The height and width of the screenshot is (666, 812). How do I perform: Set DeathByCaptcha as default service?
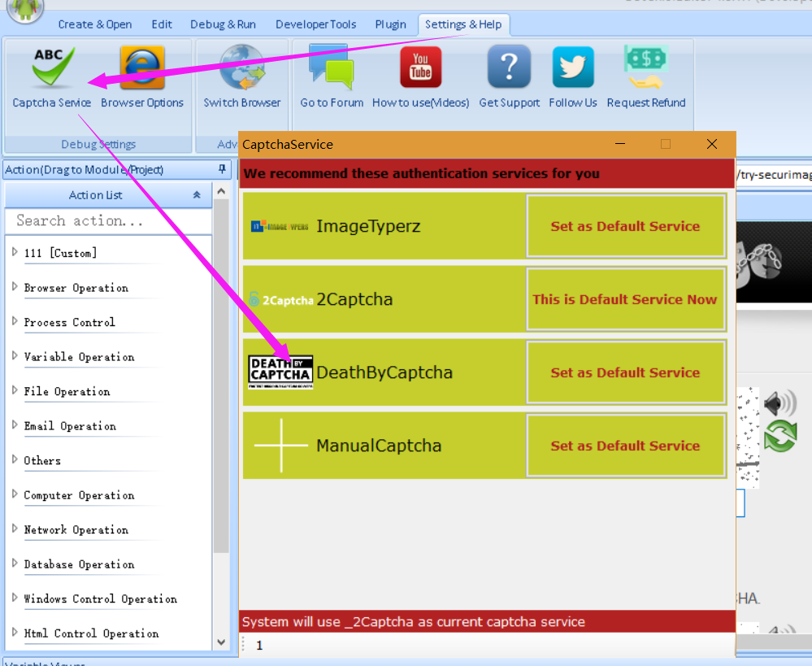[625, 372]
